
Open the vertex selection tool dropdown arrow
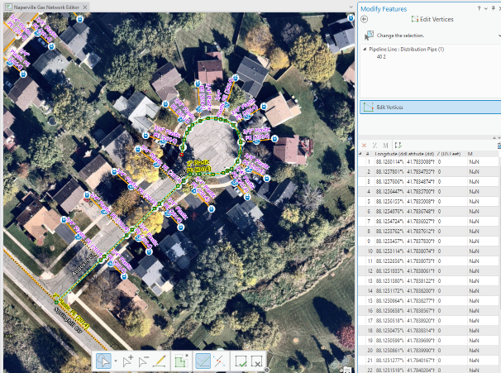(x=116, y=361)
